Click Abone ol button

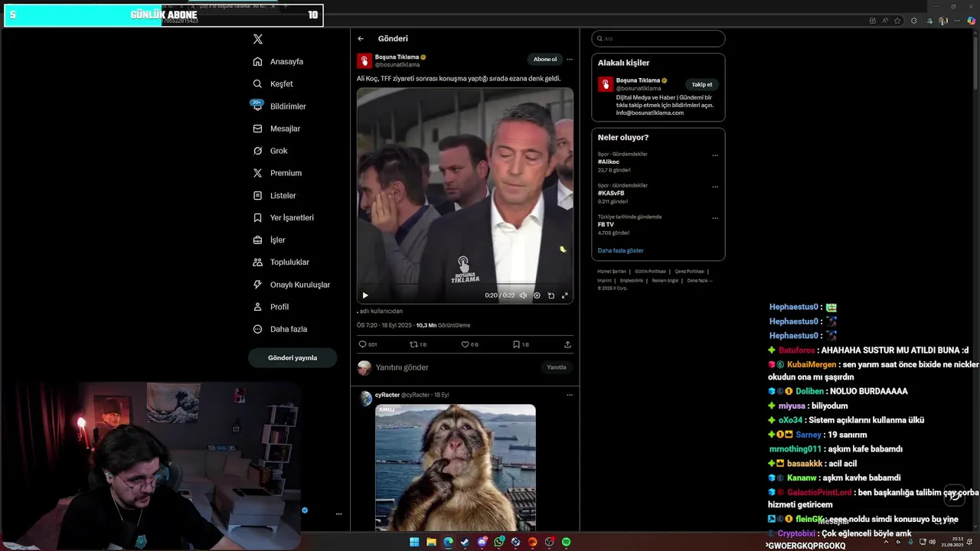click(545, 59)
